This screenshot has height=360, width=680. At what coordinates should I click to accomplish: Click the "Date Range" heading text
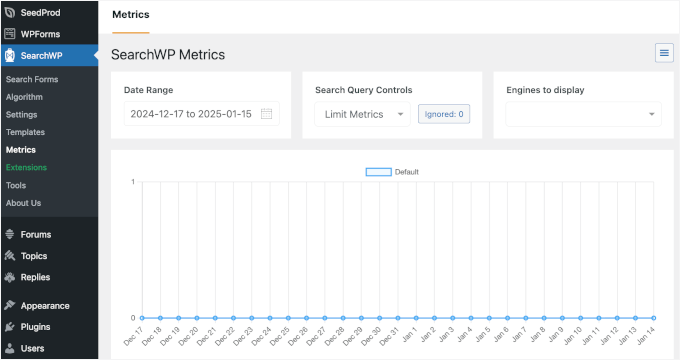(x=148, y=90)
